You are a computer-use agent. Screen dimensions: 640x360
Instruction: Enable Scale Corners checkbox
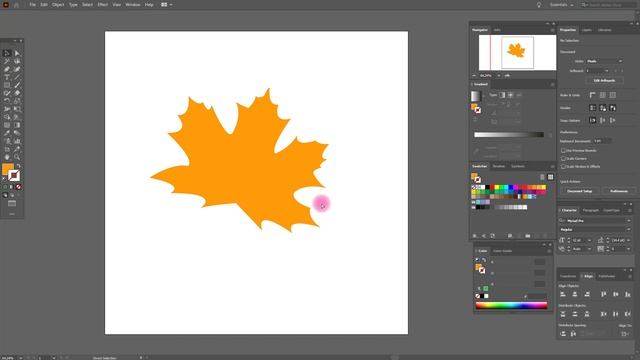pyautogui.click(x=563, y=158)
